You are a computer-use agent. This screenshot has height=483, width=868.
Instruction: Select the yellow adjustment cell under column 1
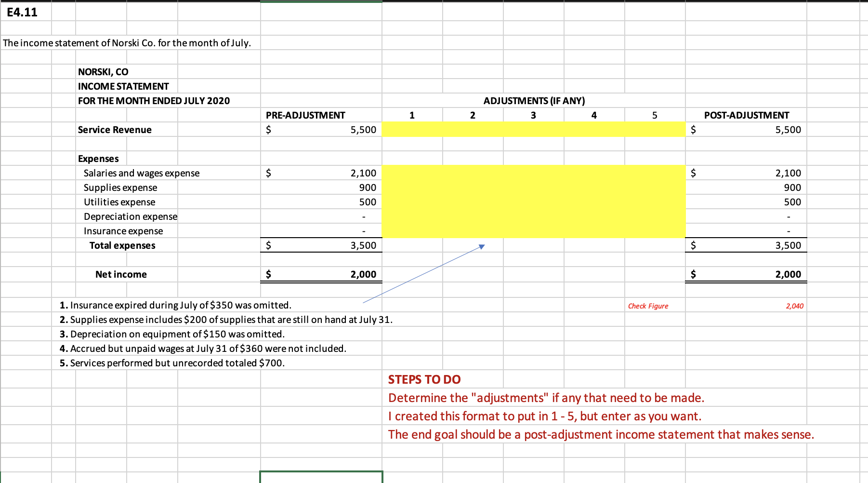(411, 129)
